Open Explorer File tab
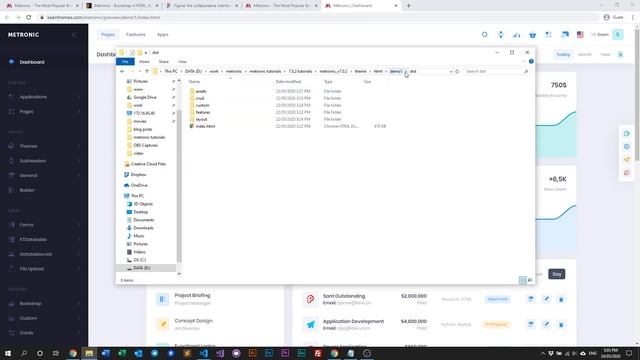The image size is (640, 360). [125, 62]
